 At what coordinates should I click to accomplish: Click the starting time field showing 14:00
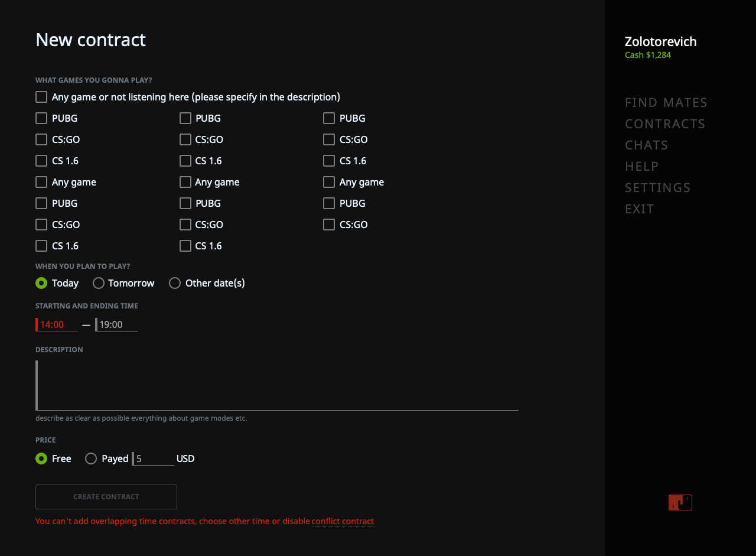[x=57, y=324]
